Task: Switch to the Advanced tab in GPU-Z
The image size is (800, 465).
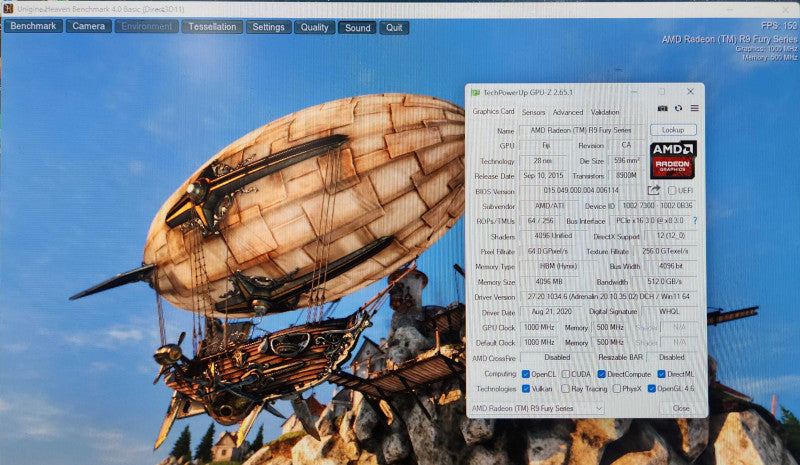Action: coord(567,112)
